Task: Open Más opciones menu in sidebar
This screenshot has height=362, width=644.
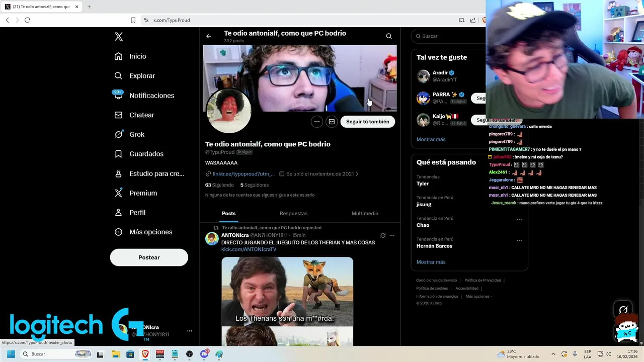Action: [x=143, y=232]
